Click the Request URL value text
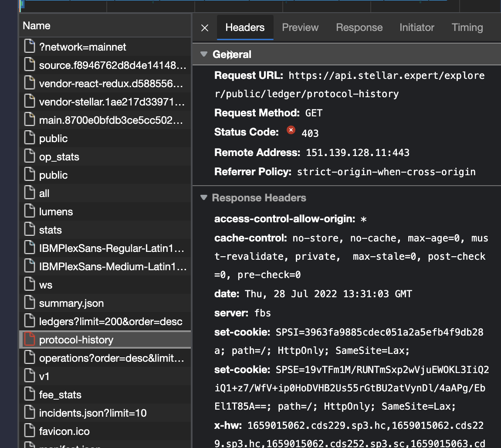This screenshot has height=448, width=501. pos(349,85)
